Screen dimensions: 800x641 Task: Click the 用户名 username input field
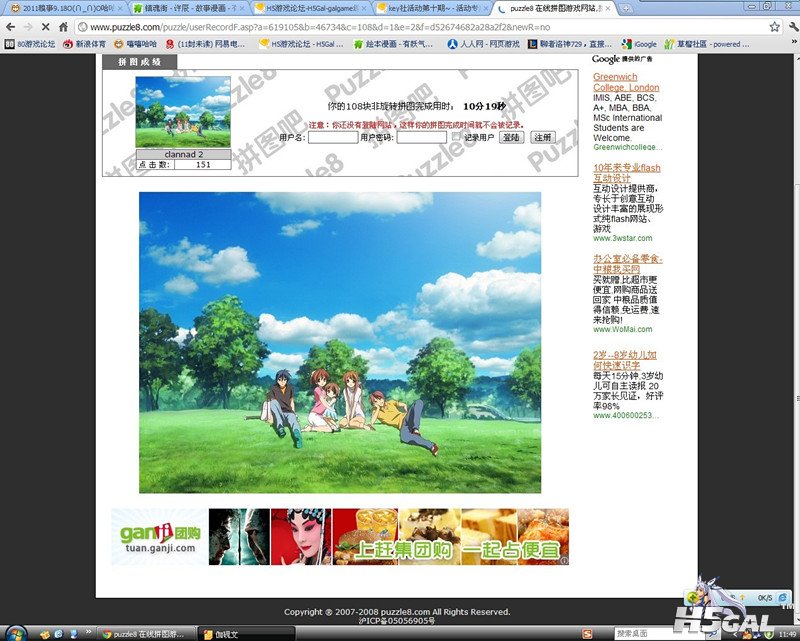tap(333, 137)
